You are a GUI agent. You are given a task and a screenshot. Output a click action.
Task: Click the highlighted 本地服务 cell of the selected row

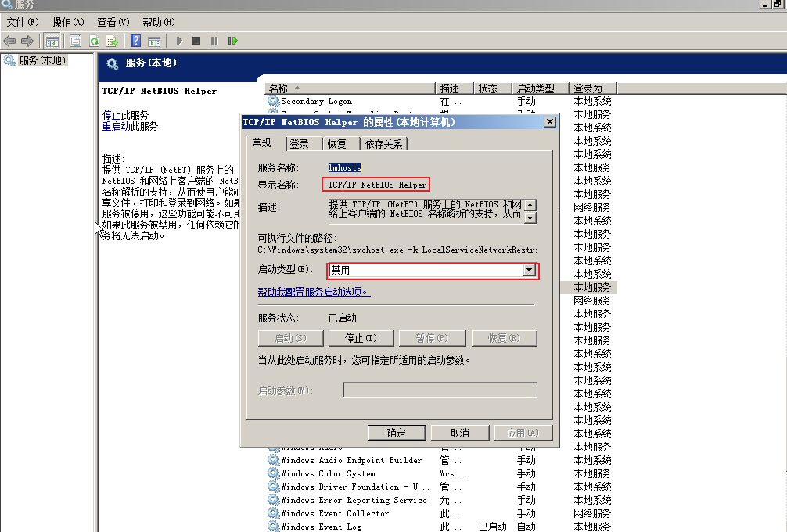click(592, 287)
